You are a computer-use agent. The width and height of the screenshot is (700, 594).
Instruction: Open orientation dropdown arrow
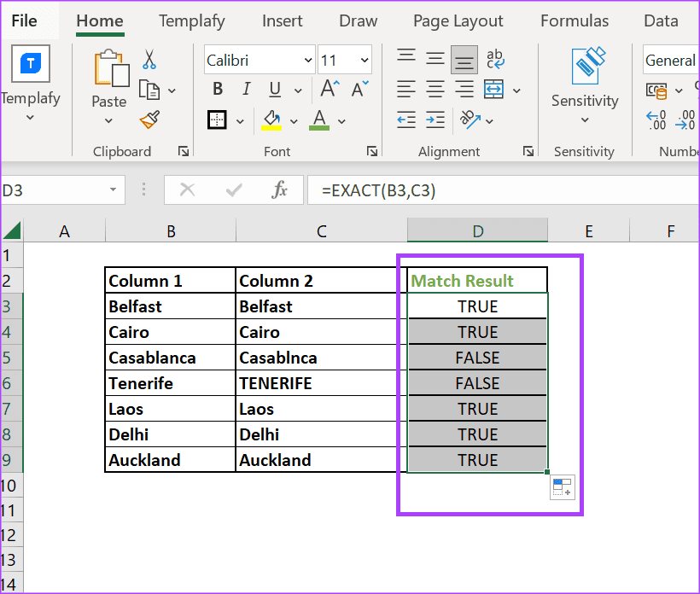click(489, 121)
